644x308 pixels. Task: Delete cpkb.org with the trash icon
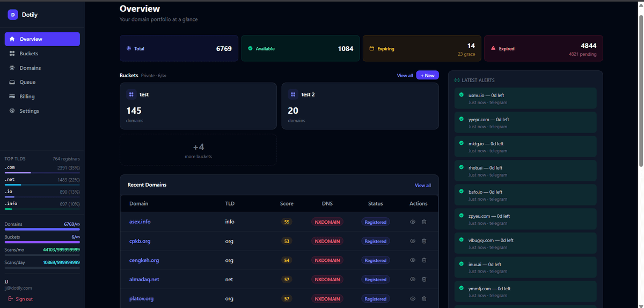click(x=424, y=241)
